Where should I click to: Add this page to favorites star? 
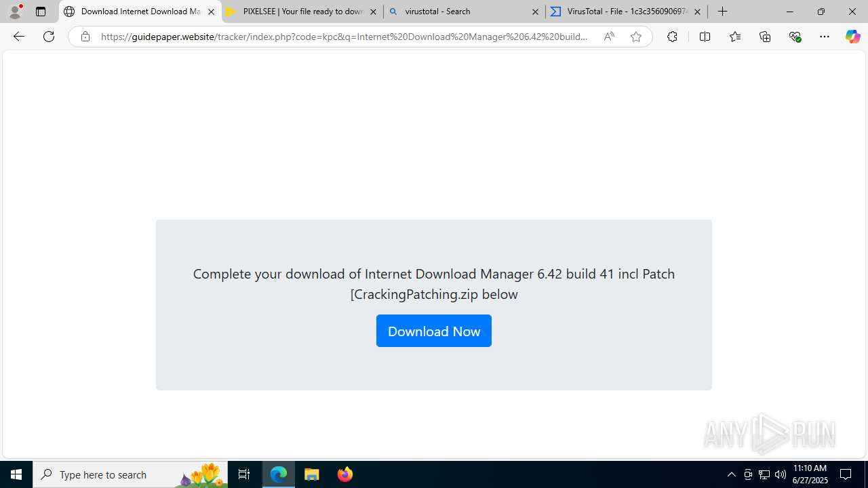(x=636, y=37)
